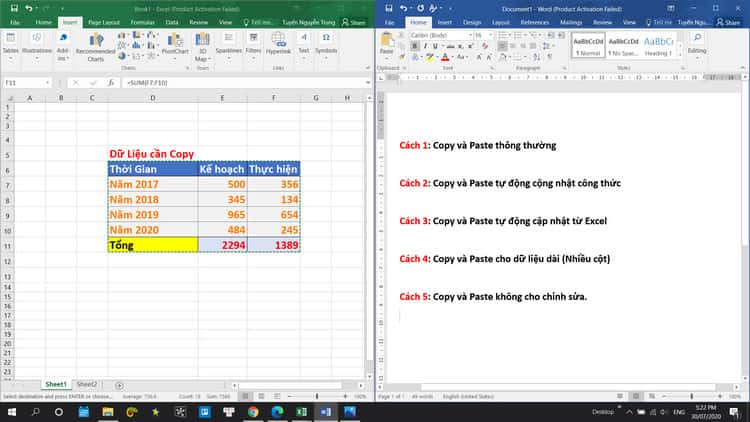Click the Sort icon in Word Paragraph group
This screenshot has width=750, height=422.
click(x=537, y=57)
